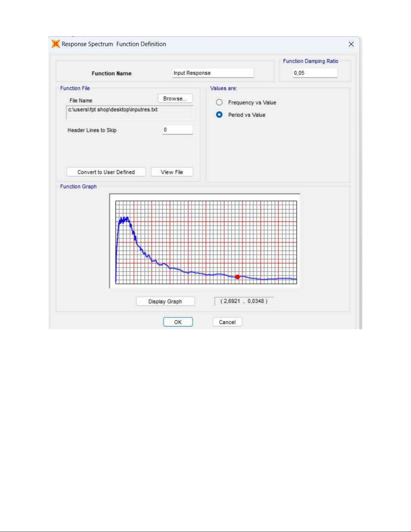Click the inputres.txt file path box

pyautogui.click(x=130, y=112)
